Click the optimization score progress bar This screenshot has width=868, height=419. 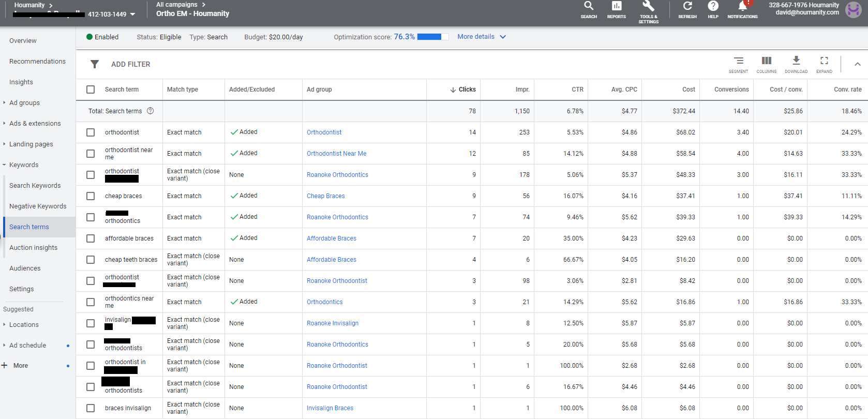433,37
